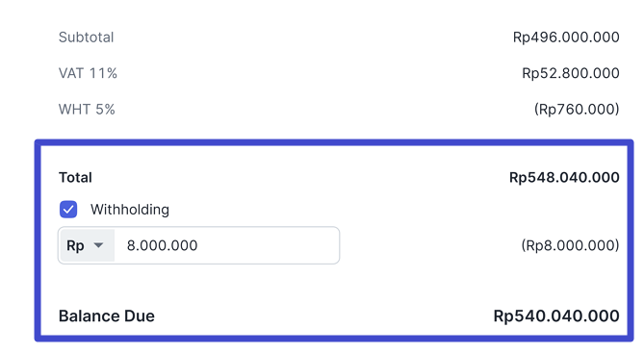Click the Rp text in currency selector
Viewport: 644px width, 353px height.
(75, 246)
